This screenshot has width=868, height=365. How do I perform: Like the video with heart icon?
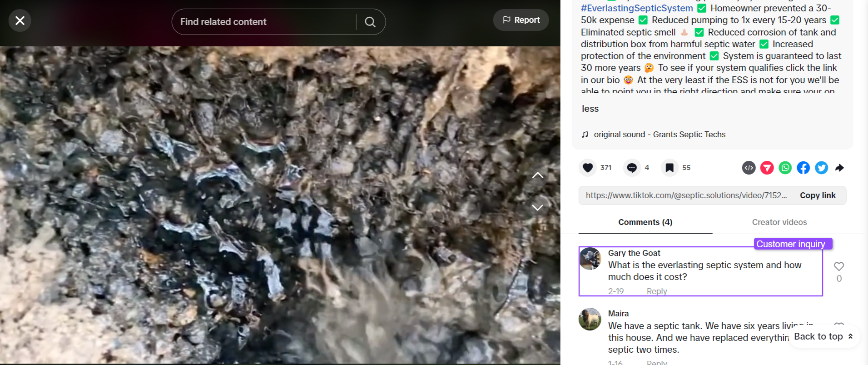pyautogui.click(x=588, y=168)
